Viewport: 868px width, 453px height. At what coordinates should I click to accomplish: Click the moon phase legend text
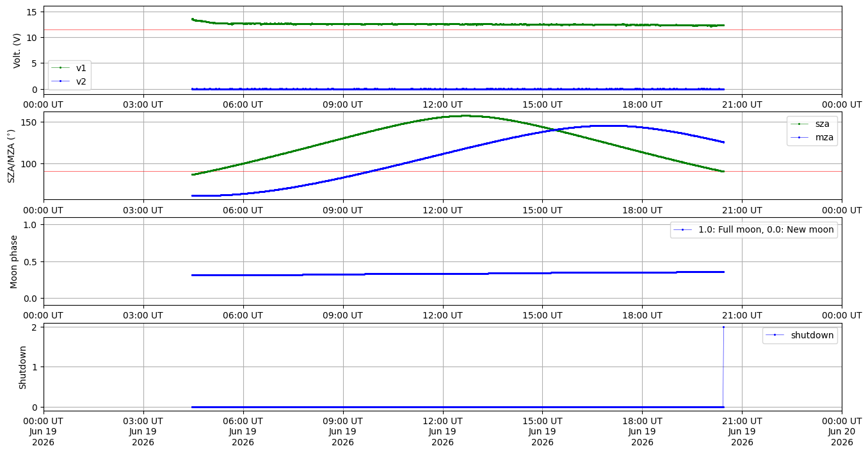click(766, 229)
